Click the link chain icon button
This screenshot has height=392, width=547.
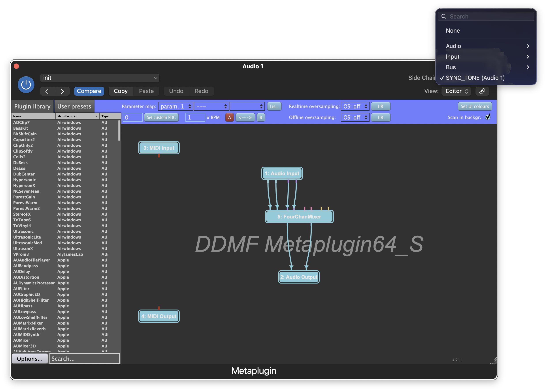(482, 91)
